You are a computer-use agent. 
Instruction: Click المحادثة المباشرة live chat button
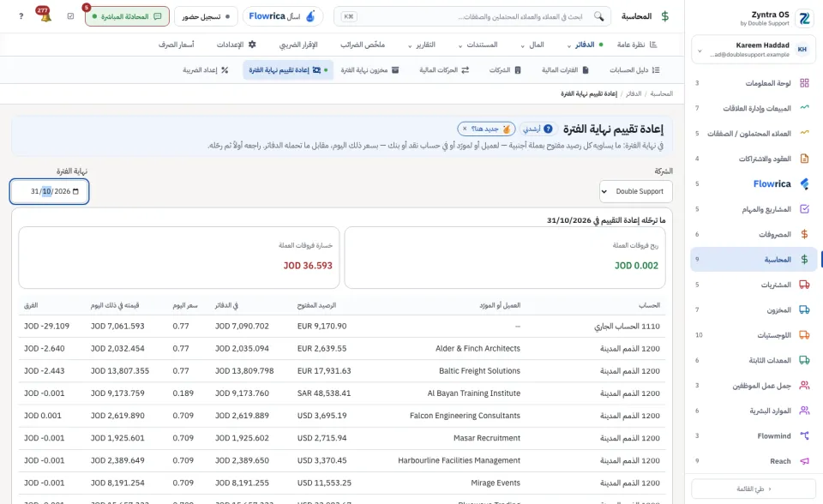[127, 16]
